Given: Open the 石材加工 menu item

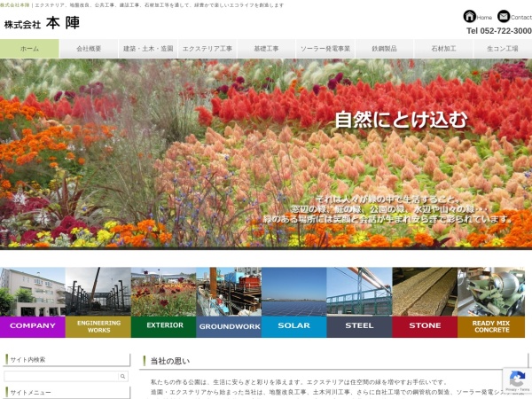Looking at the screenshot, I should pos(443,49).
